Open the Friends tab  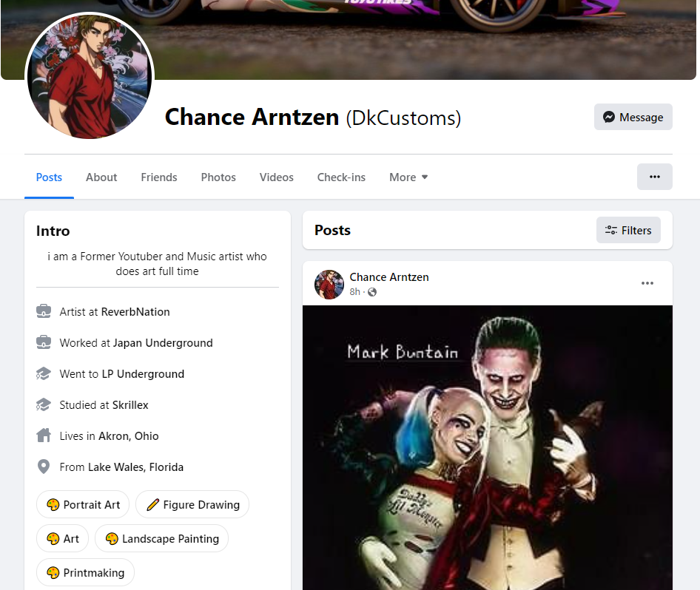click(x=159, y=177)
